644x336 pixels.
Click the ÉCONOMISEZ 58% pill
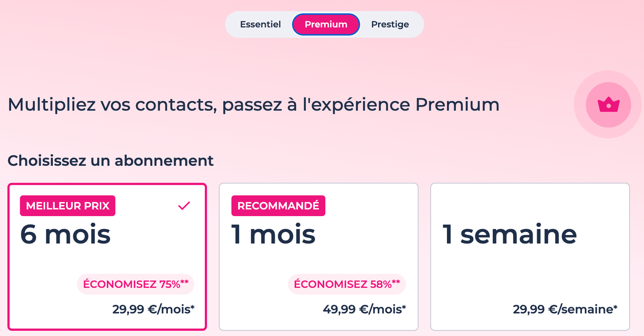coord(346,284)
